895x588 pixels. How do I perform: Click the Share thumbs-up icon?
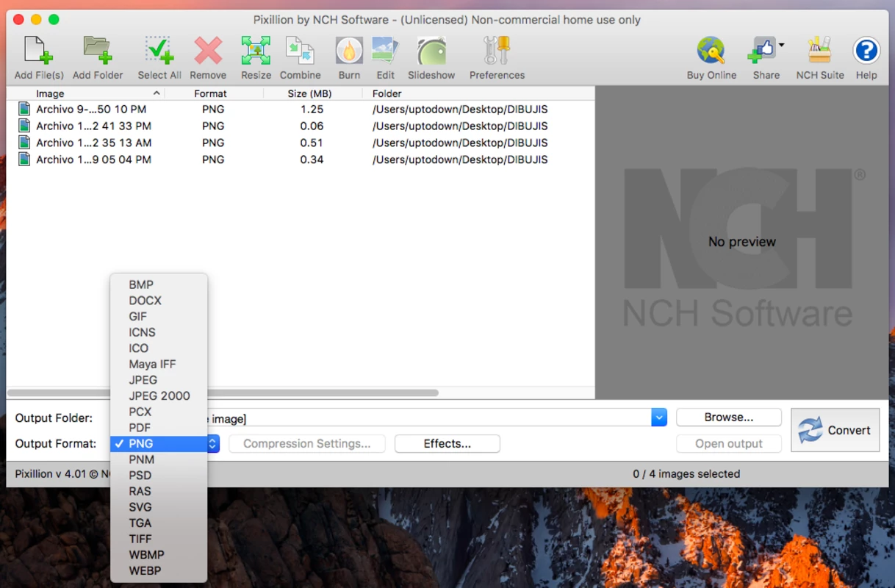(x=762, y=51)
